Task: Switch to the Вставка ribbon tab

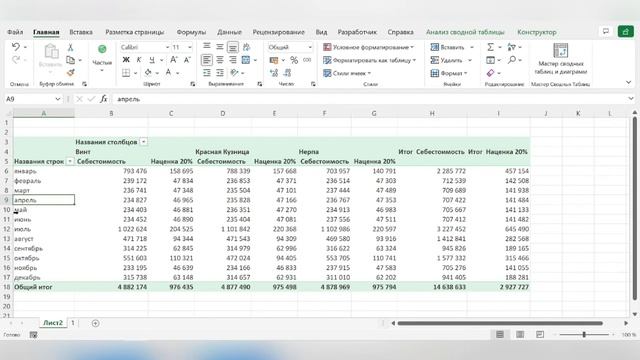Action: [81, 32]
